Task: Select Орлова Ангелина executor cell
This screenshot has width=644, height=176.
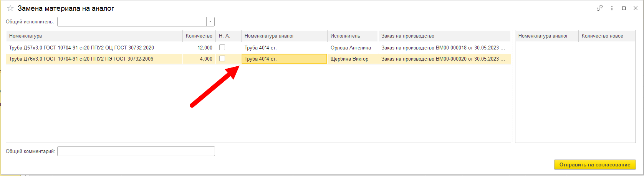Action: (x=353, y=48)
